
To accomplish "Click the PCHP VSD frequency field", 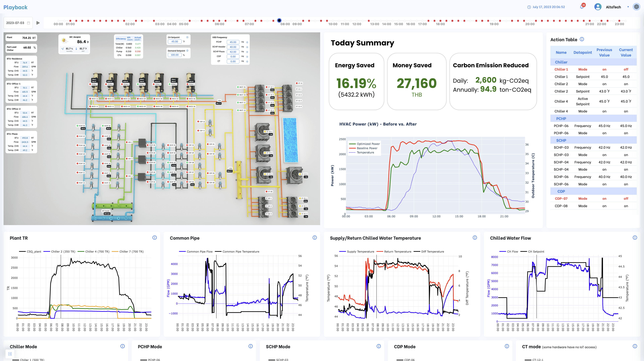I will 233,42.
